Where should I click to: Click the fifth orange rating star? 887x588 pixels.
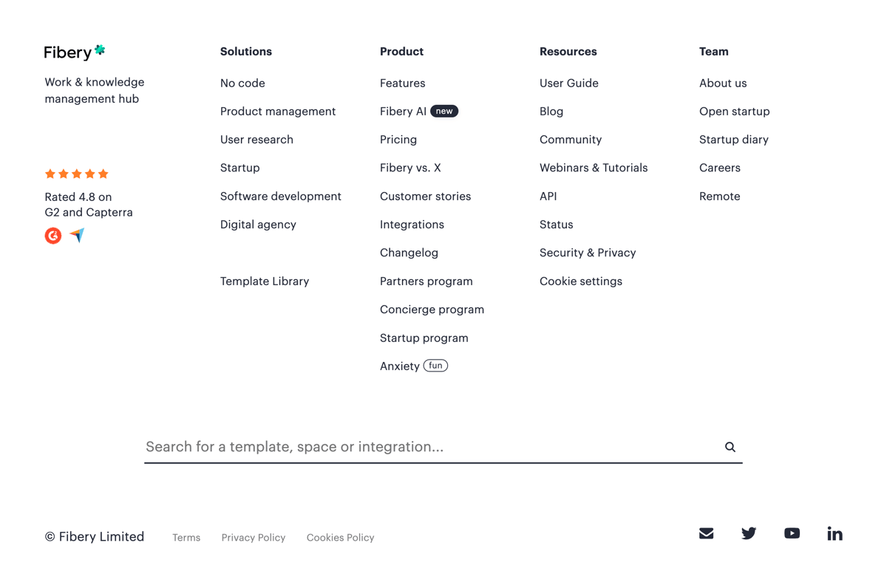click(x=103, y=174)
